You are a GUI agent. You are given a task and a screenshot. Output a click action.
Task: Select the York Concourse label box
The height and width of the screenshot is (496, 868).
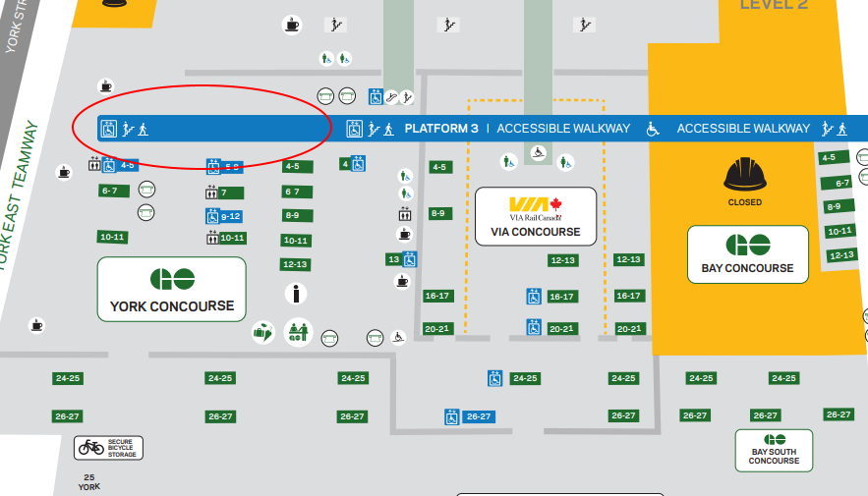click(172, 289)
